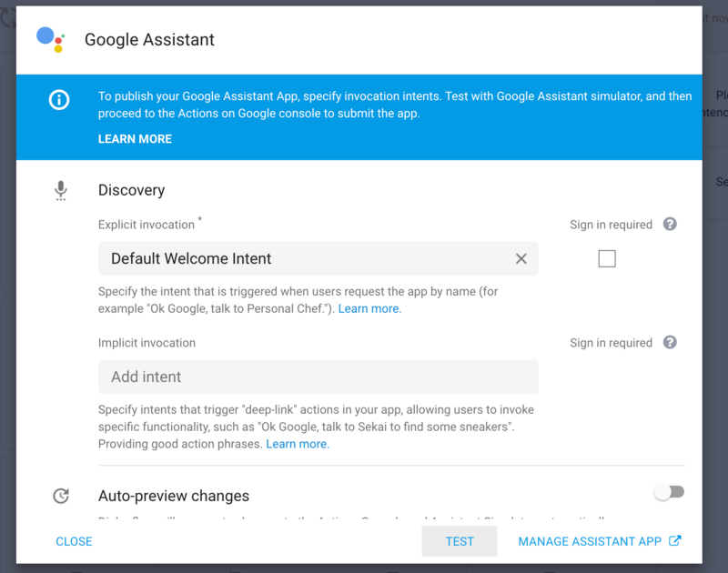Remove Default Welcome Intent with the X icon

[x=521, y=258]
